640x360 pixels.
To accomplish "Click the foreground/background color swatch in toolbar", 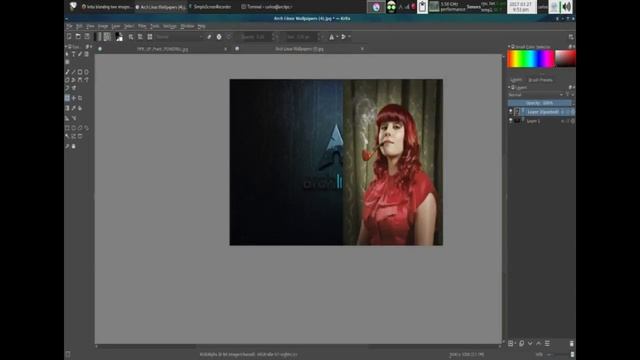I will tap(119, 37).
